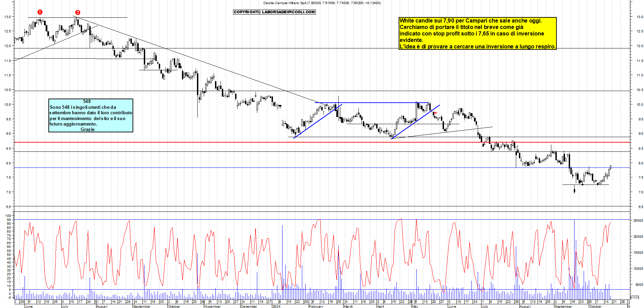This screenshot has height=308, width=644.
Task: Click the "December" month label on the time axis
Action: (x=249, y=306)
